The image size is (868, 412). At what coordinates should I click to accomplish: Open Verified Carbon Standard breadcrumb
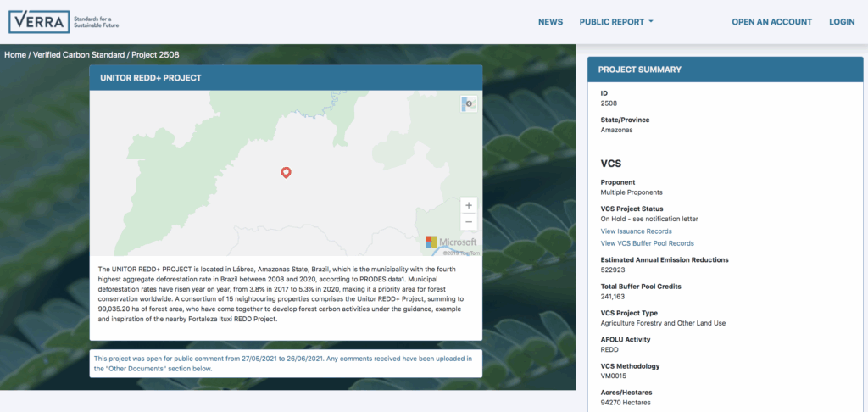pos(79,55)
